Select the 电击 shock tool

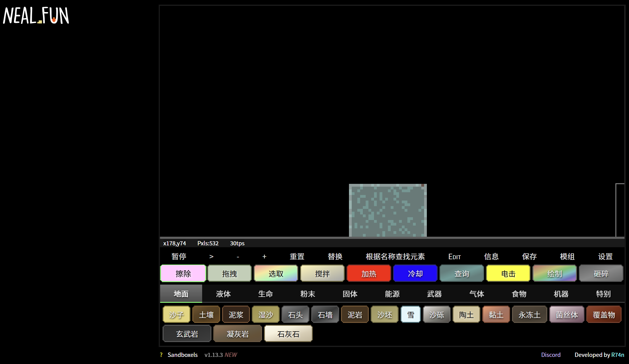coord(508,273)
